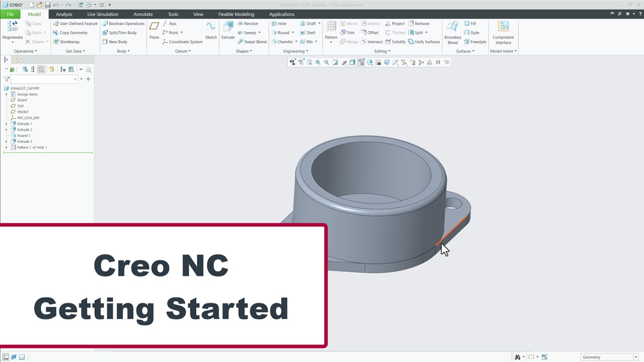644x362 pixels.
Task: Open the Get Data group dropdown
Action: (75, 51)
